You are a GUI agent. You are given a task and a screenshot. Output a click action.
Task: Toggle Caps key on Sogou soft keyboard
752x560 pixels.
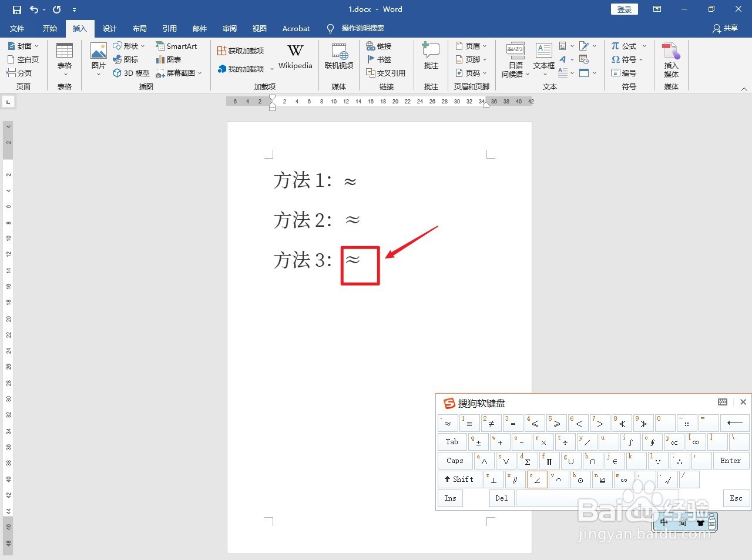tap(455, 461)
